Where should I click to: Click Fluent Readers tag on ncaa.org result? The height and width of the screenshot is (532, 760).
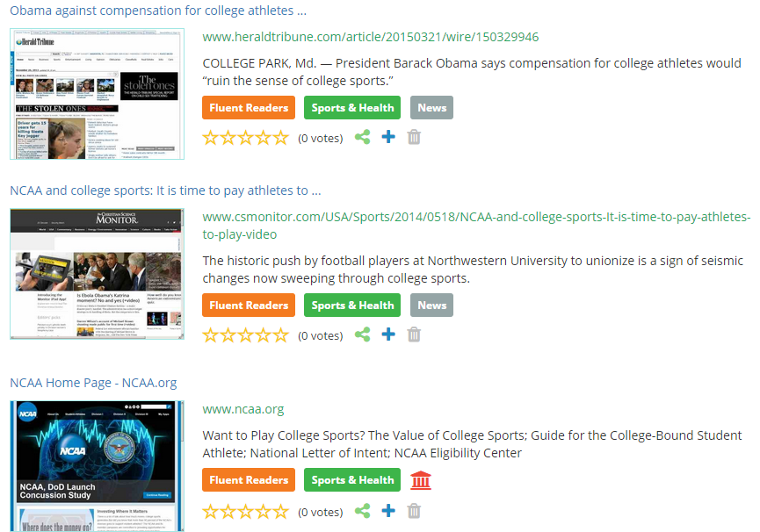pyautogui.click(x=249, y=479)
